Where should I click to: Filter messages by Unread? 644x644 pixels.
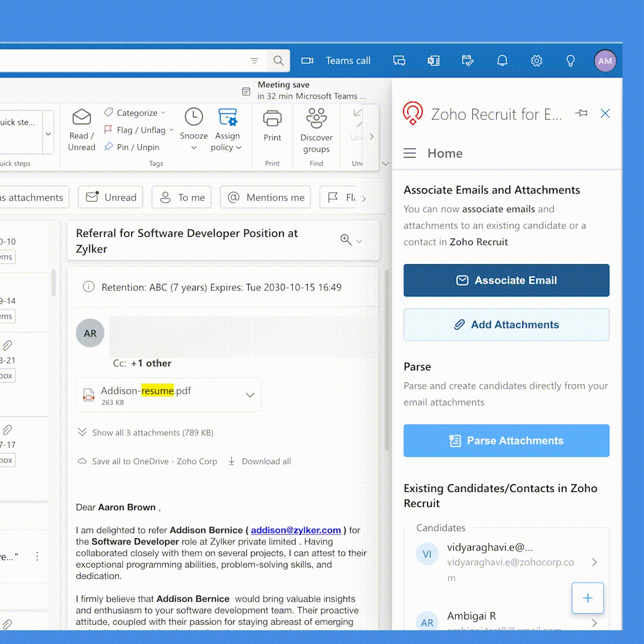pyautogui.click(x=111, y=197)
